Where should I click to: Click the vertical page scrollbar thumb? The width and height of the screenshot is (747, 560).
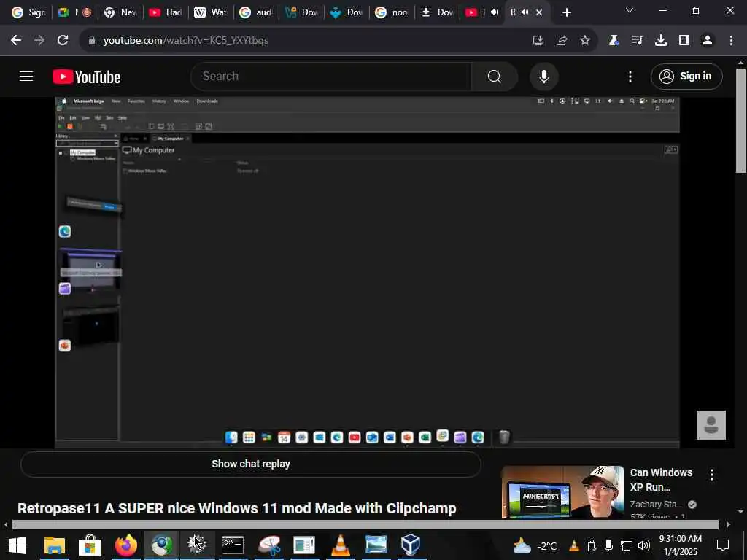pos(740,120)
